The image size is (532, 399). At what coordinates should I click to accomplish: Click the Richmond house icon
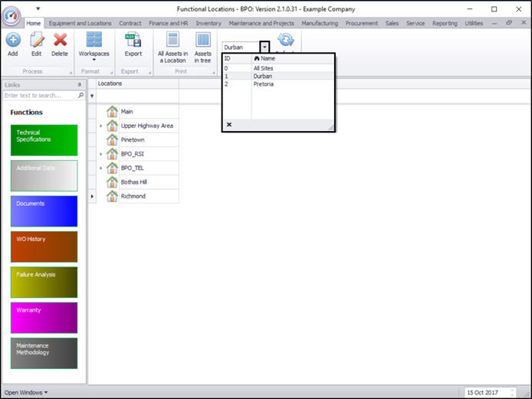(x=112, y=196)
